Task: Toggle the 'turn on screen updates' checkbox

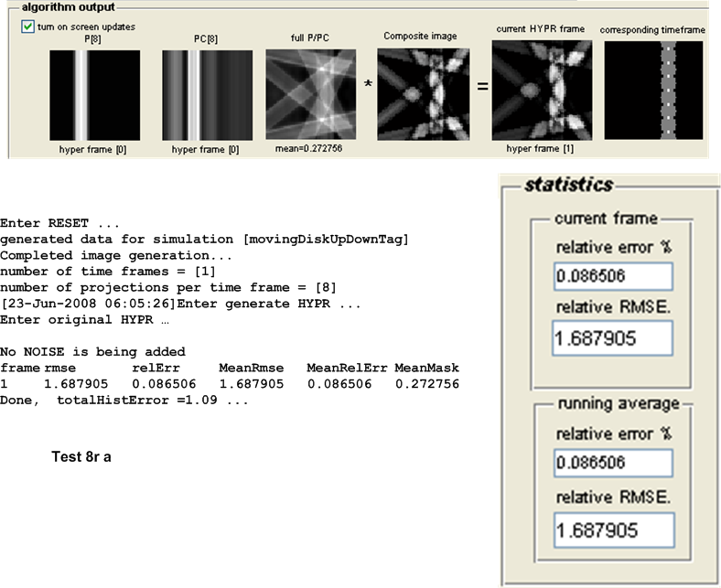Action: point(28,27)
